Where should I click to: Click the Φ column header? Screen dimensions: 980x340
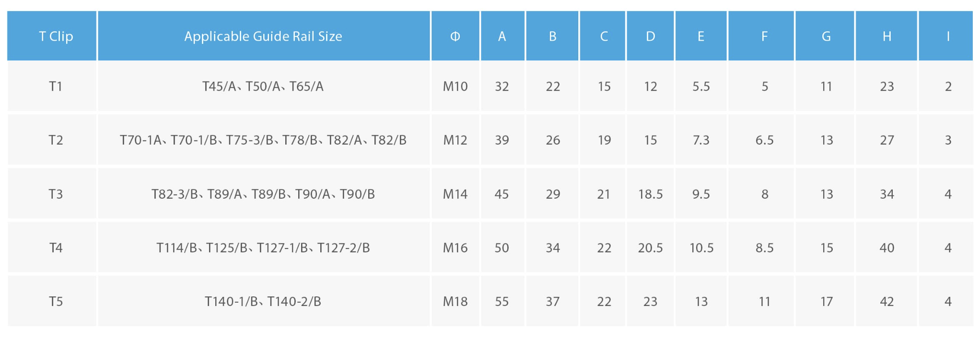455,36
